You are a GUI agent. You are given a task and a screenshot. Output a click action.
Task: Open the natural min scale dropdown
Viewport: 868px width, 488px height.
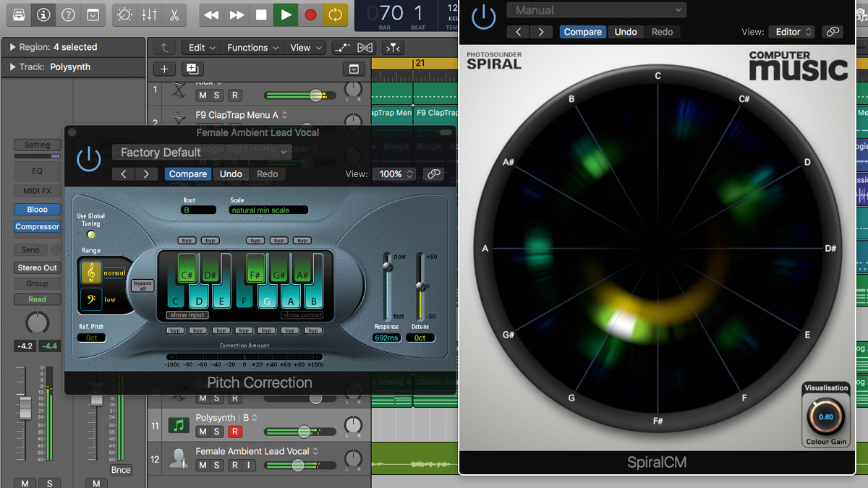pos(268,210)
